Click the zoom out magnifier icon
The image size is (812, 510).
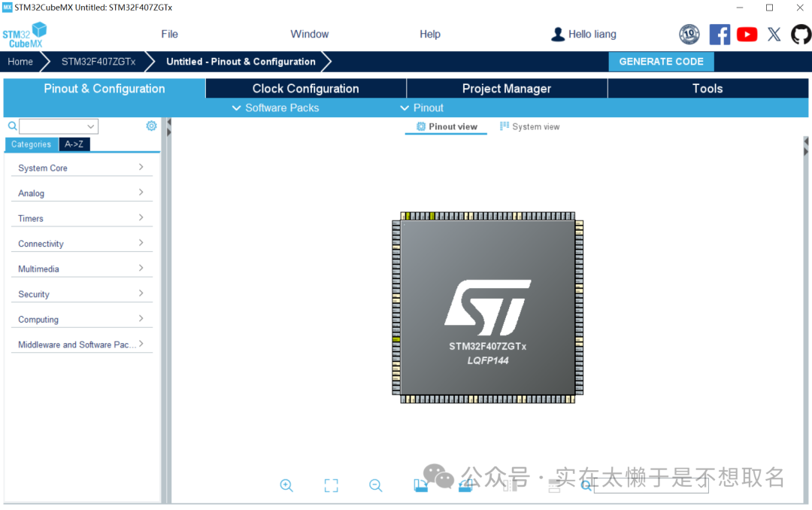(376, 486)
